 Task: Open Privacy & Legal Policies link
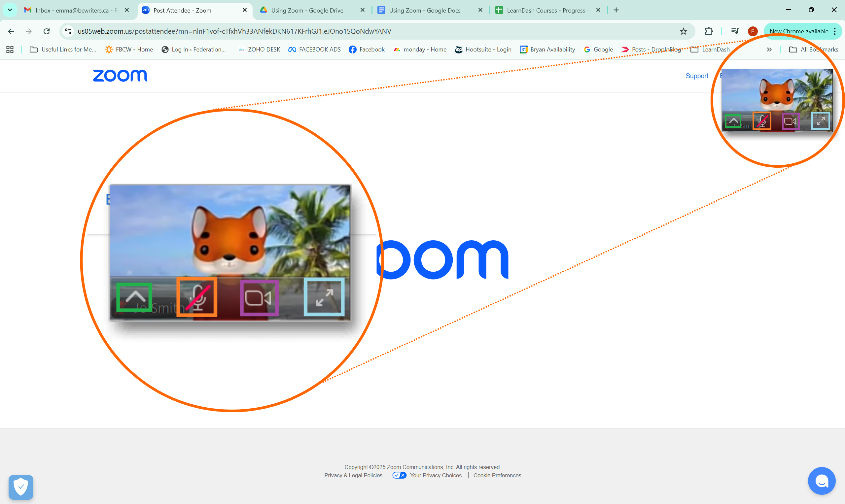[353, 476]
